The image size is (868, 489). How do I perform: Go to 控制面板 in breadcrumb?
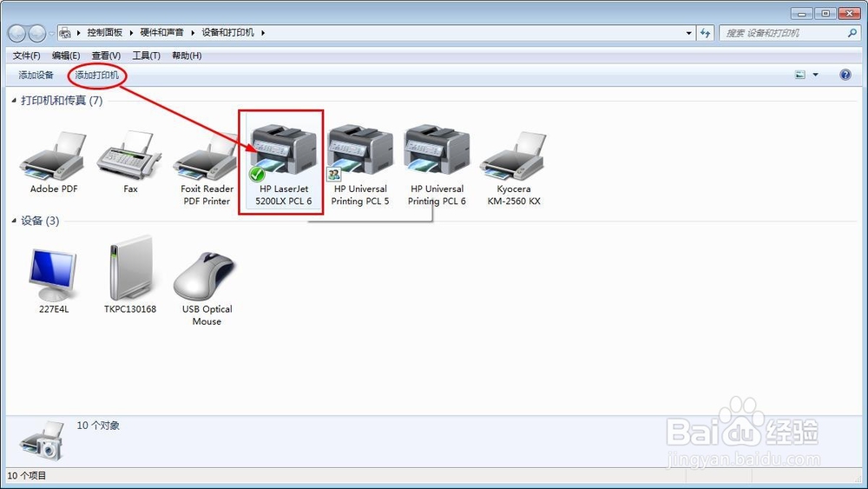pos(105,33)
